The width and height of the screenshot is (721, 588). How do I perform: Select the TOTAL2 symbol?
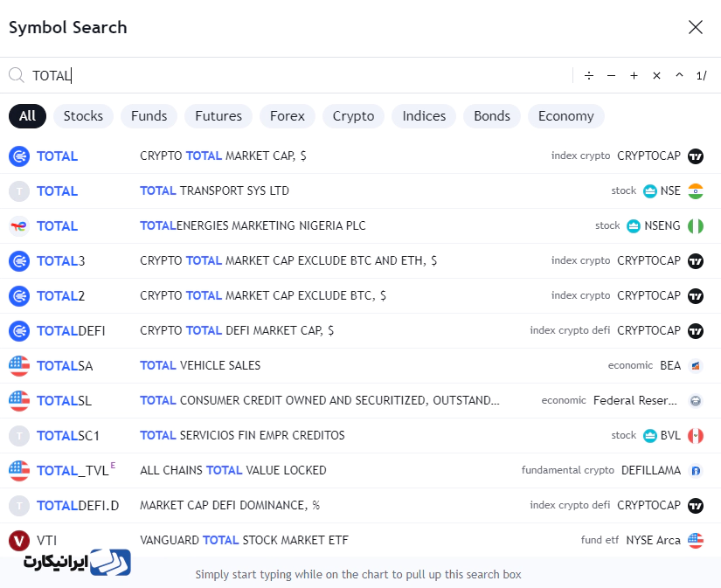coord(60,296)
